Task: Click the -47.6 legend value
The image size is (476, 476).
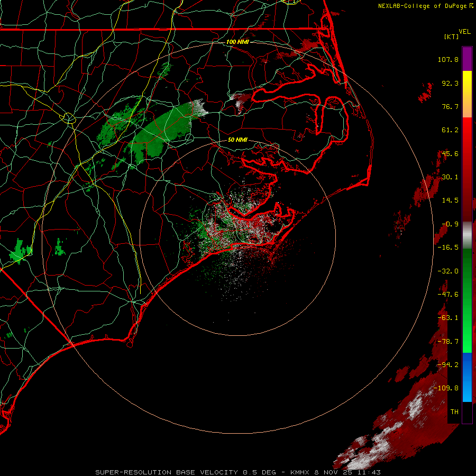Action: tap(448, 295)
